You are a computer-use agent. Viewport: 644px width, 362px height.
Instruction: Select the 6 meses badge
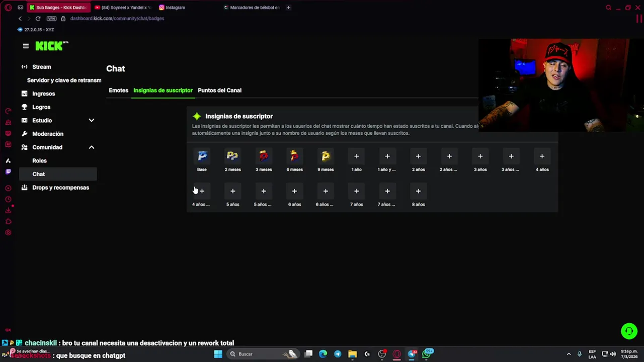pos(294,156)
